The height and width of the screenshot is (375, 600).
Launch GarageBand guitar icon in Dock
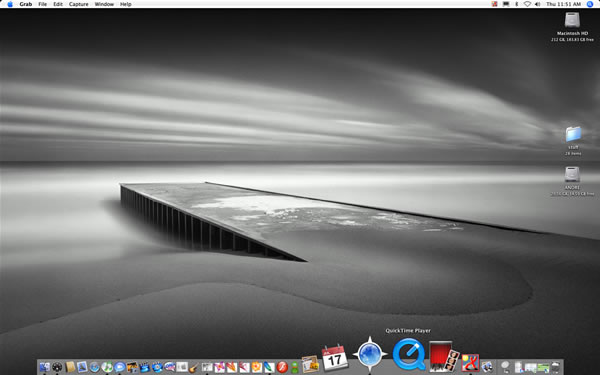(194, 367)
